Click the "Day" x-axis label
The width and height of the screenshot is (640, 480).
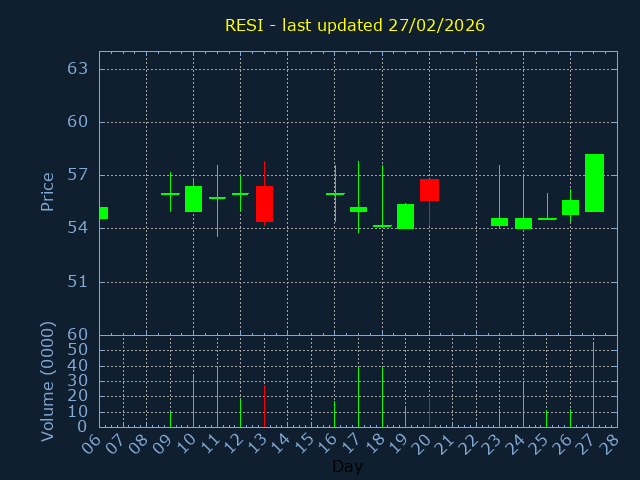coord(347,467)
